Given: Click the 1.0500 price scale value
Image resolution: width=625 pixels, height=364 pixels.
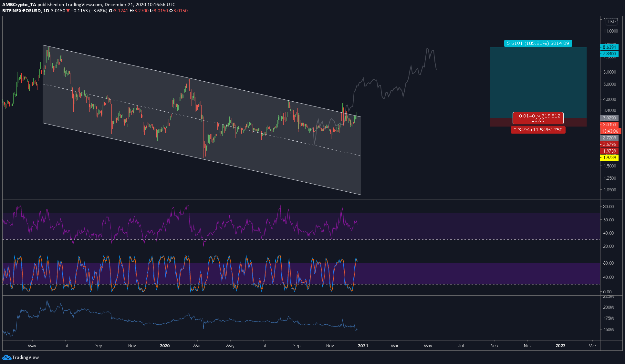Looking at the screenshot, I should click(610, 190).
